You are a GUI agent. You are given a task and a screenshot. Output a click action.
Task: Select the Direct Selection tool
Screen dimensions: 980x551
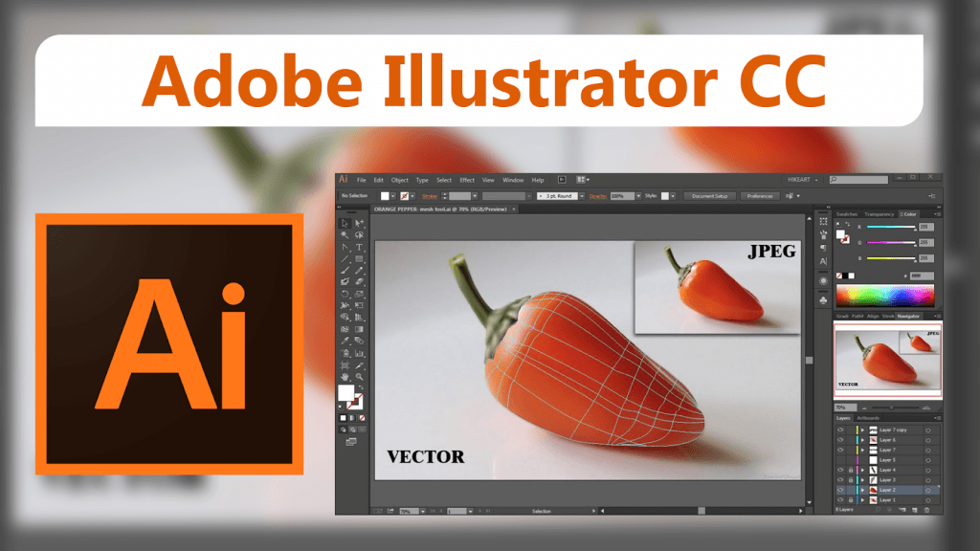coord(359,223)
